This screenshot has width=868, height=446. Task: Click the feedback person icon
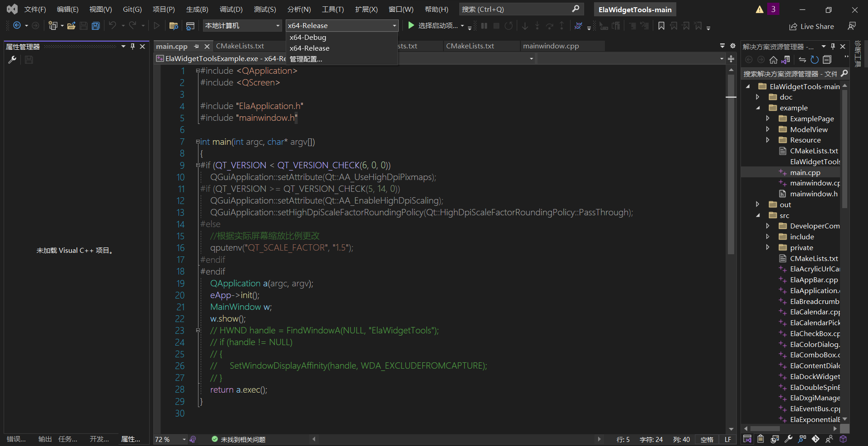click(852, 26)
